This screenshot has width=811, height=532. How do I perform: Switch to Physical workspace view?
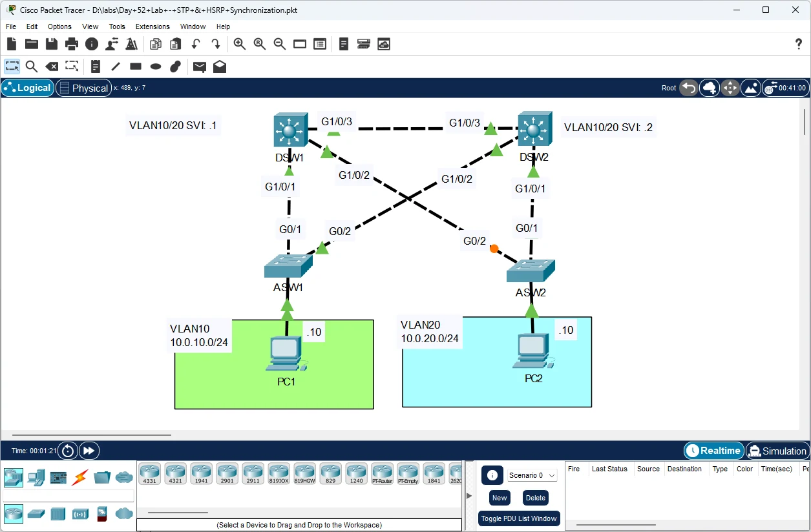point(83,88)
